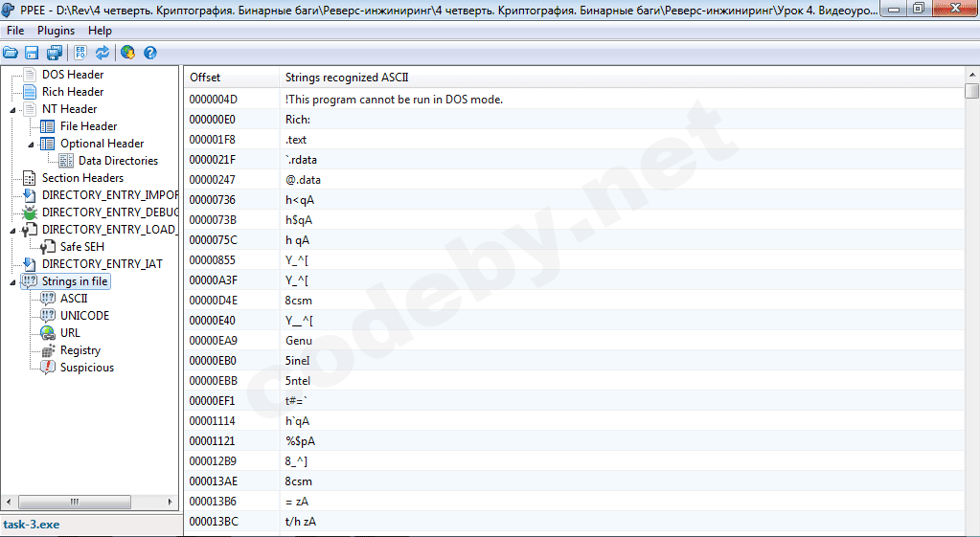Click the green bug DEBUG directory icon
980x537 pixels.
point(30,213)
